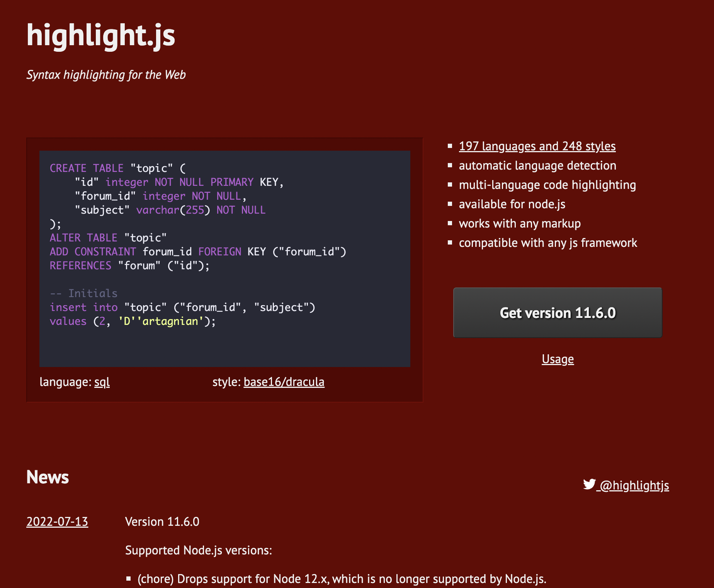Click the -- Initials comment line
This screenshot has height=588, width=714.
(83, 293)
